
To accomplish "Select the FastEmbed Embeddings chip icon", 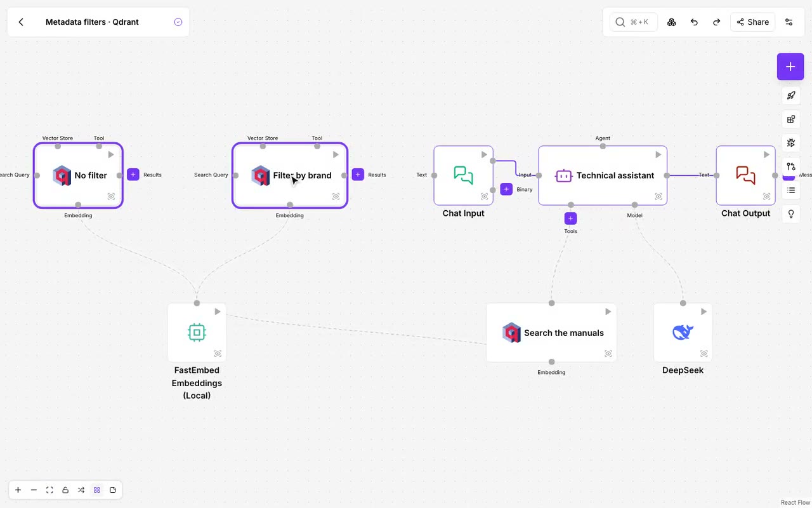I will (197, 332).
